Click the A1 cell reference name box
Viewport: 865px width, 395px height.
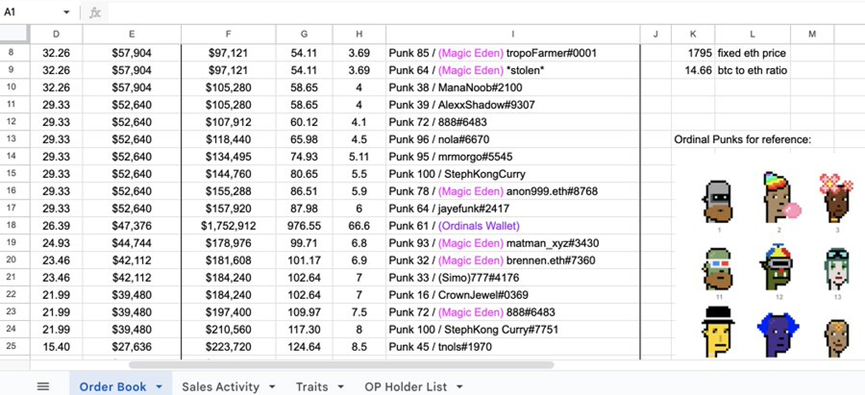coord(30,13)
